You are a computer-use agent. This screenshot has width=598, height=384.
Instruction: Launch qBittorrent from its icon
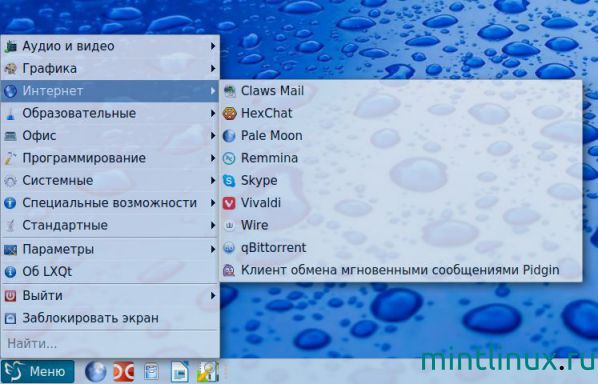pyautogui.click(x=229, y=248)
